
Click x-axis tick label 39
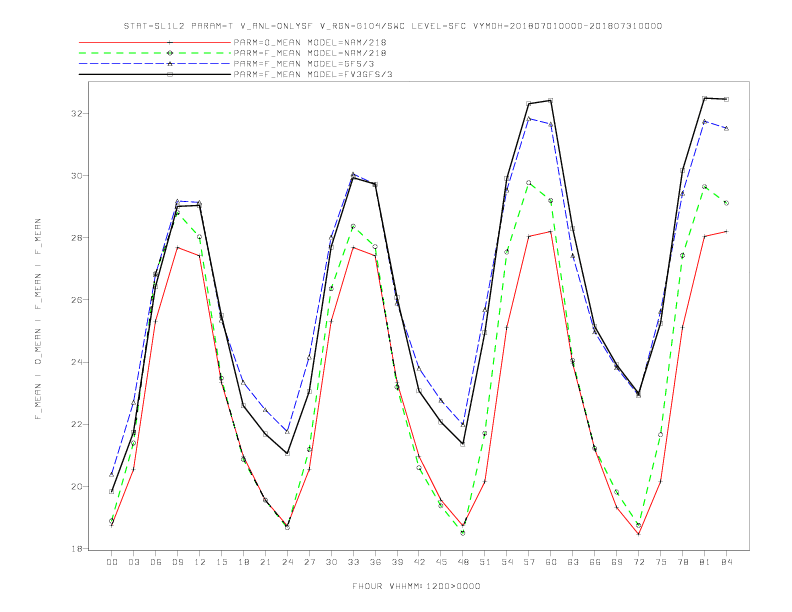coord(397,562)
